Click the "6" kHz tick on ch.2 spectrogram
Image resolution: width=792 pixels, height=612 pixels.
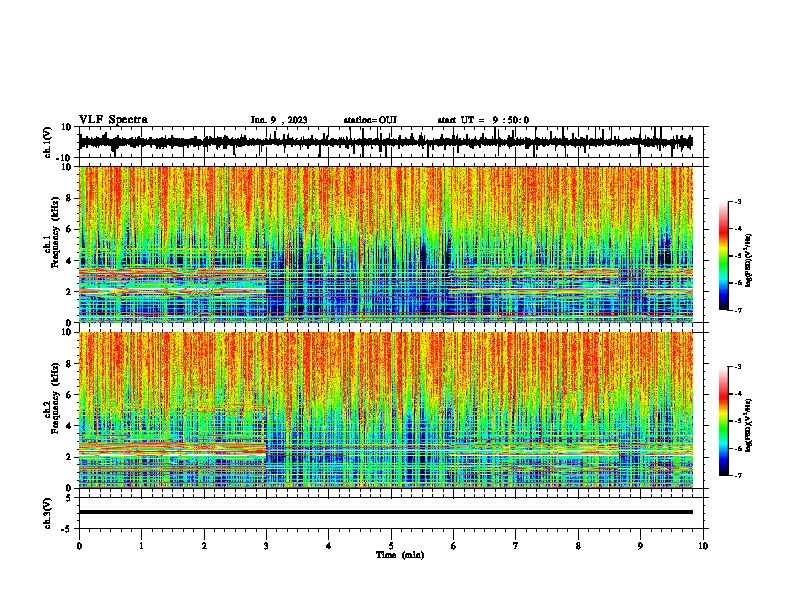70,395
